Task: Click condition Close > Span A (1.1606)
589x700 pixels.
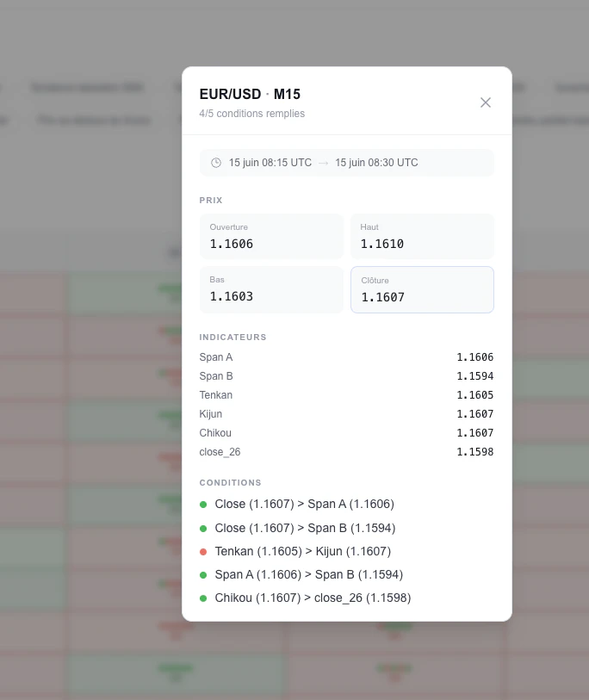Action: 305,504
